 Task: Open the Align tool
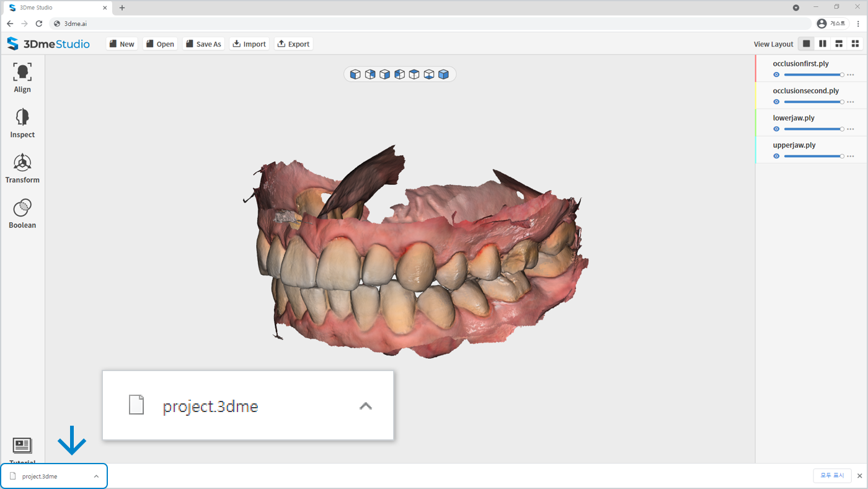[x=22, y=78]
